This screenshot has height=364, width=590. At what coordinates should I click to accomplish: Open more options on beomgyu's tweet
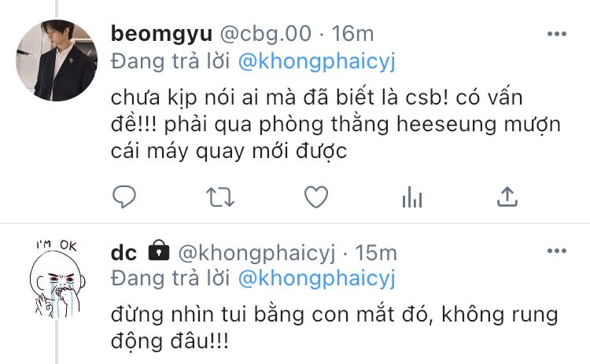pyautogui.click(x=557, y=34)
